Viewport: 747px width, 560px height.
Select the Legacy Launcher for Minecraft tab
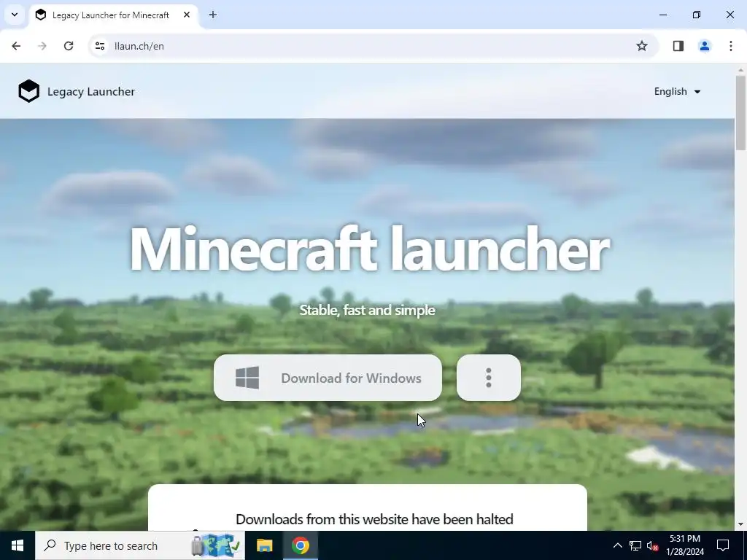[113, 15]
